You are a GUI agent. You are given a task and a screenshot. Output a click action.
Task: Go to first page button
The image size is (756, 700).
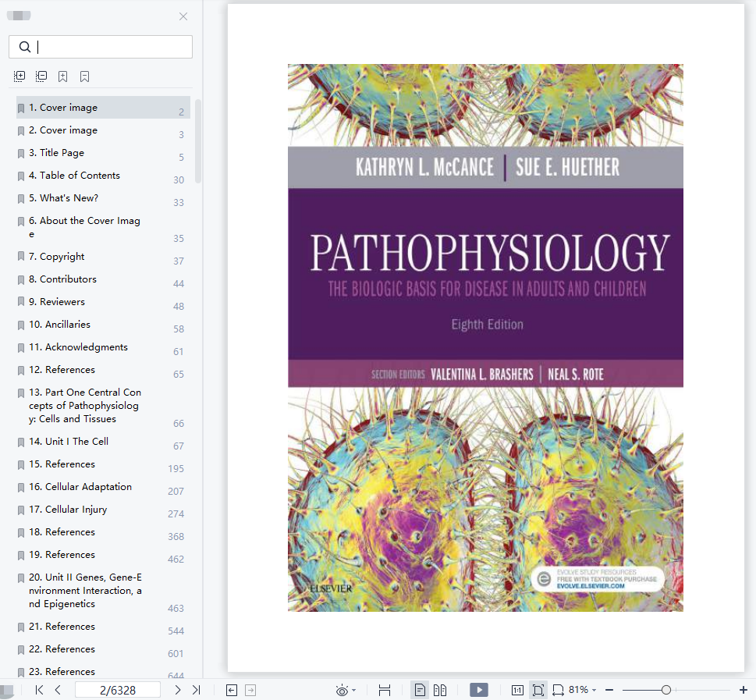click(x=40, y=690)
